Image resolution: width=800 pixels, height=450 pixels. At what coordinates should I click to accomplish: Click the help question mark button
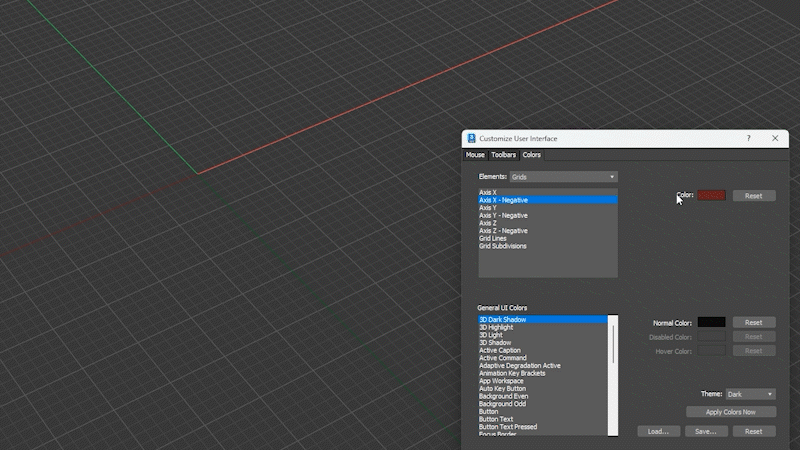tap(748, 138)
